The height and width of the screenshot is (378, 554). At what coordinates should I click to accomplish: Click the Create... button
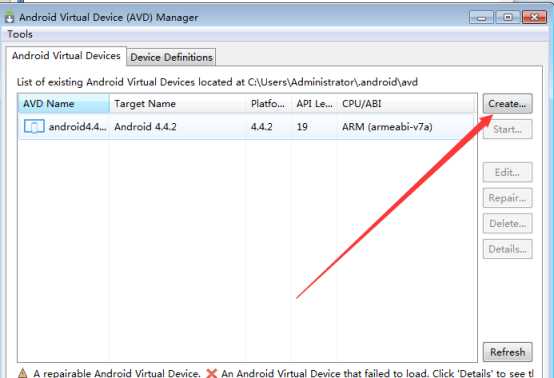tap(507, 104)
